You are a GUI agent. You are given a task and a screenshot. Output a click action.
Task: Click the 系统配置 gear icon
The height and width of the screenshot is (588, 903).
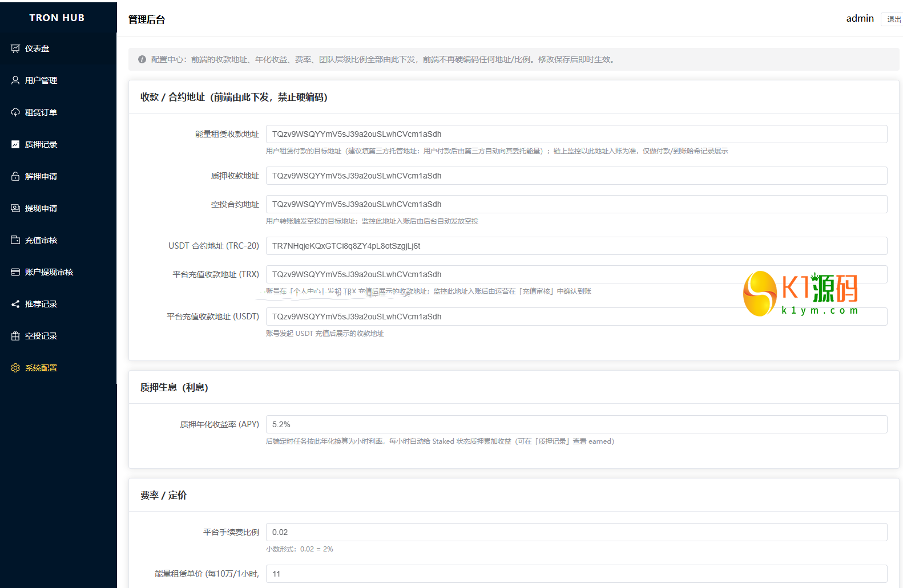coord(15,368)
